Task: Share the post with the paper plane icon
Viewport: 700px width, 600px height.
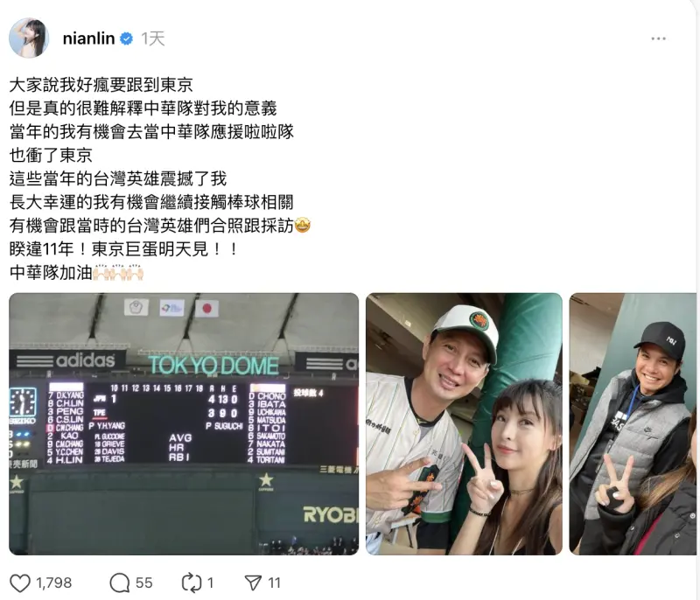Action: (x=253, y=583)
